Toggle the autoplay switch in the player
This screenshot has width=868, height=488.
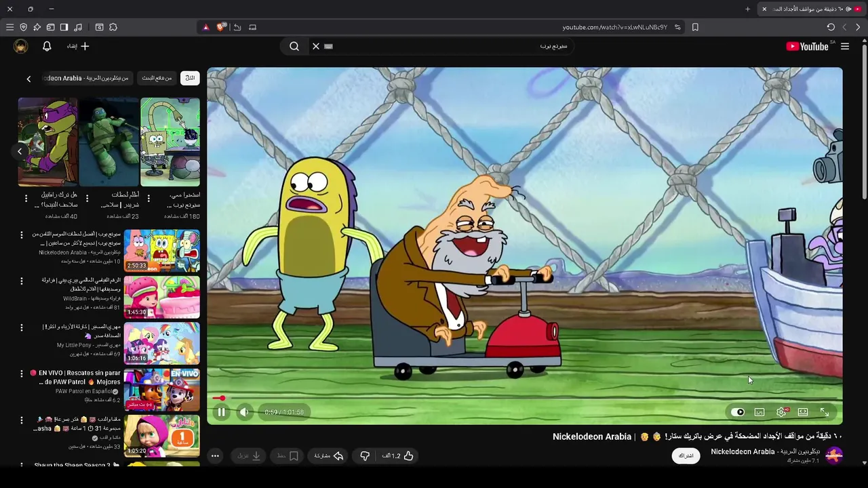pos(738,412)
